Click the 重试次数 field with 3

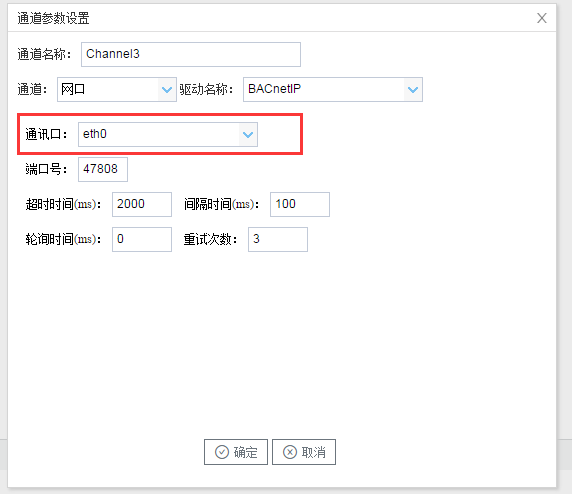click(278, 239)
